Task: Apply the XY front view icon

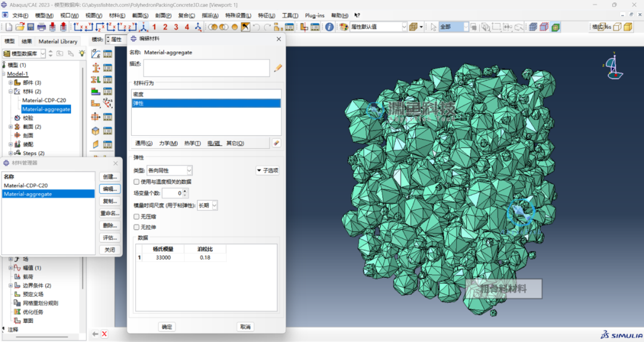Action: pos(78,27)
